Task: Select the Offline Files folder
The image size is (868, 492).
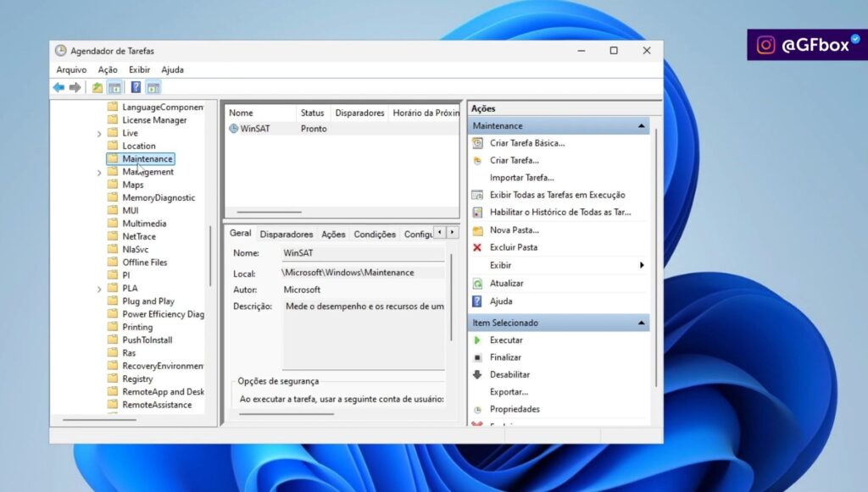Action: [144, 262]
